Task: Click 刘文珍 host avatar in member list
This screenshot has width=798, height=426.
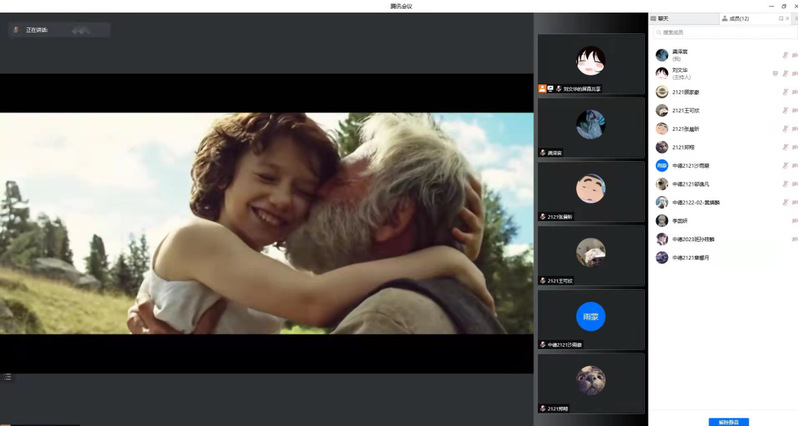Action: 661,73
